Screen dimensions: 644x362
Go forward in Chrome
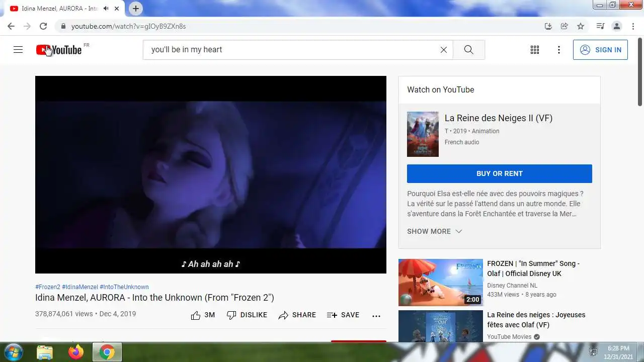click(27, 26)
